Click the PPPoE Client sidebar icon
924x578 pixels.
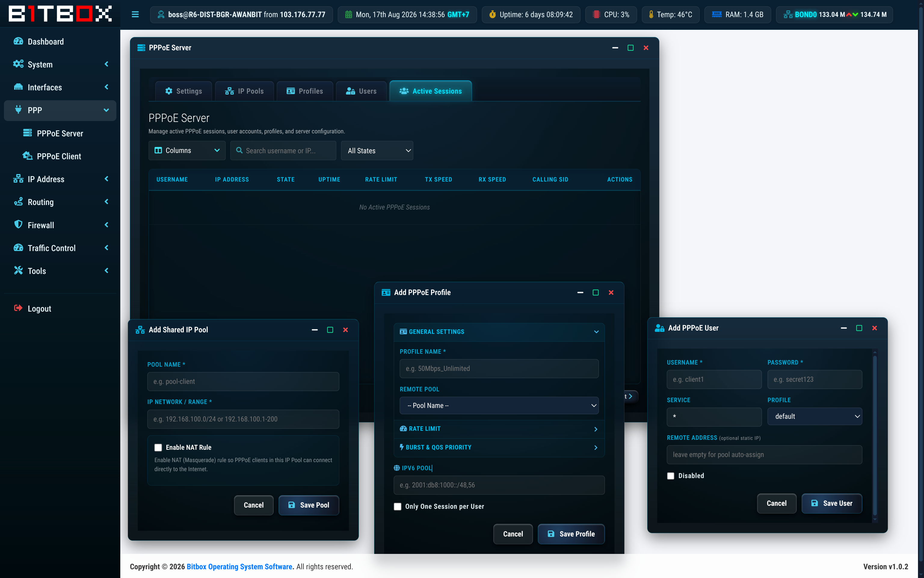tap(27, 156)
